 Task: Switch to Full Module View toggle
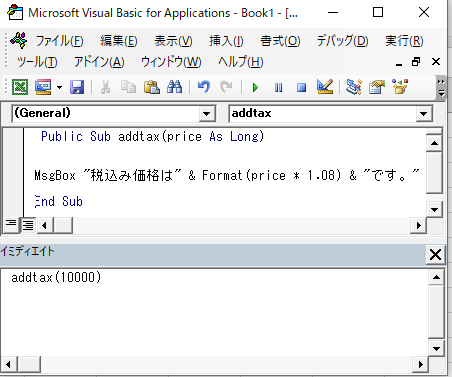coord(28,225)
